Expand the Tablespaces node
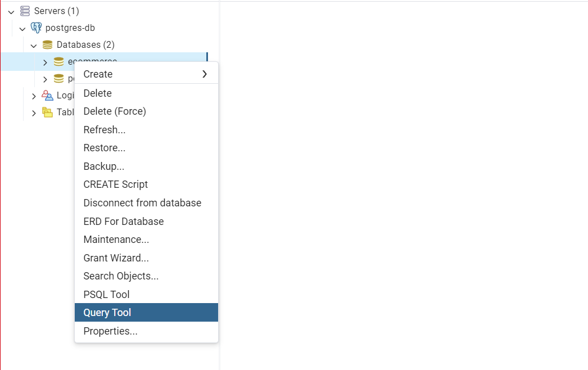 click(x=34, y=112)
